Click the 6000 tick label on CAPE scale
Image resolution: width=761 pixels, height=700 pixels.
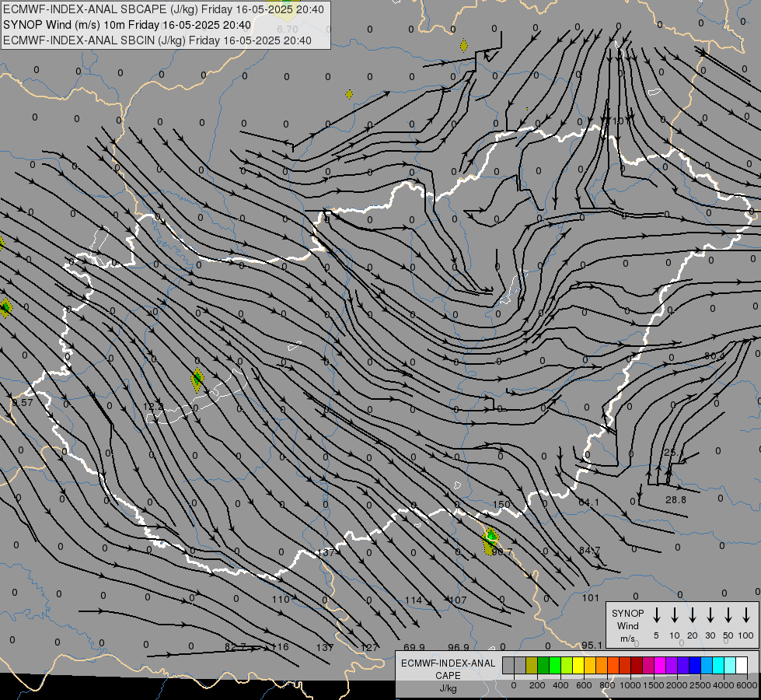point(747,685)
